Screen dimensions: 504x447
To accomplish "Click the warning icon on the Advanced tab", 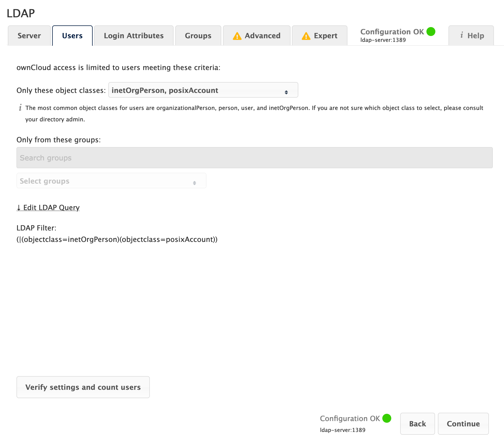I will [237, 35].
